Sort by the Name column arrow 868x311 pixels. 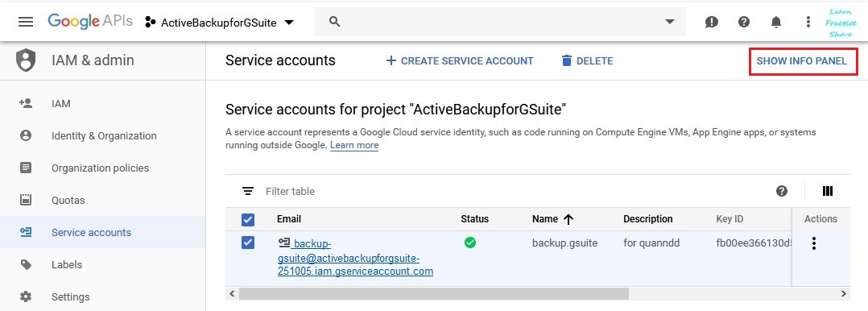point(568,219)
